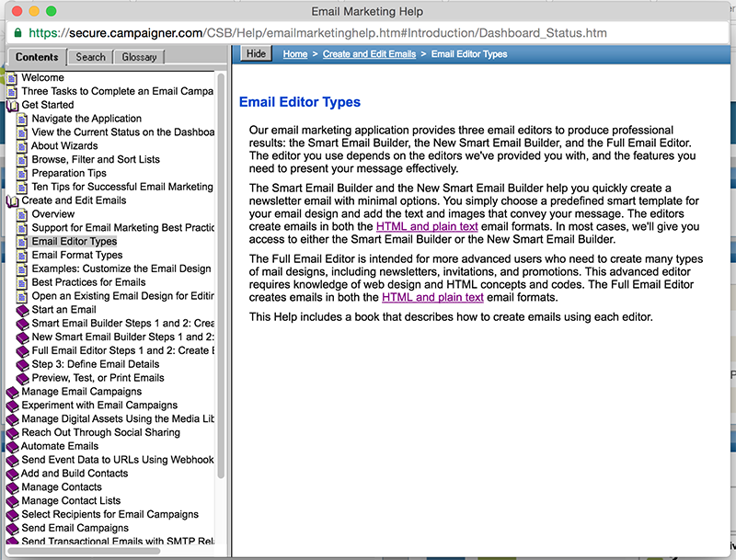Click the Overview page icon
736x560 pixels.
point(22,215)
